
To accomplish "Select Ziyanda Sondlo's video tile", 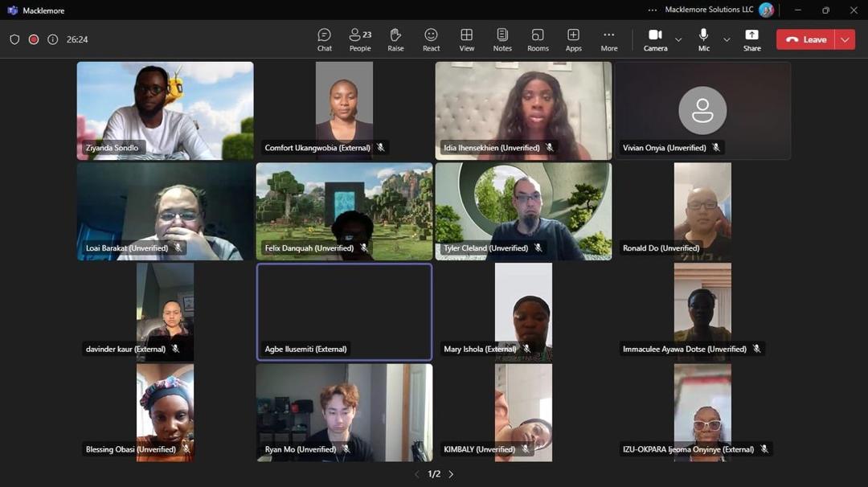I will click(x=165, y=110).
